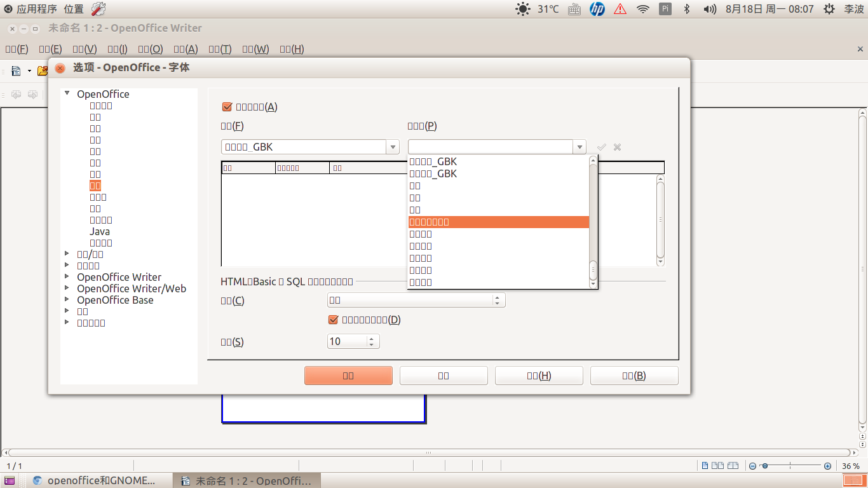
Task: Click the HP logo icon in the top panel
Action: tap(597, 9)
